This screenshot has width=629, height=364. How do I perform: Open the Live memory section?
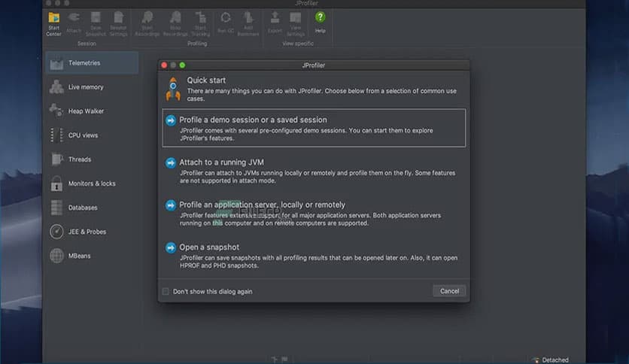click(x=92, y=87)
